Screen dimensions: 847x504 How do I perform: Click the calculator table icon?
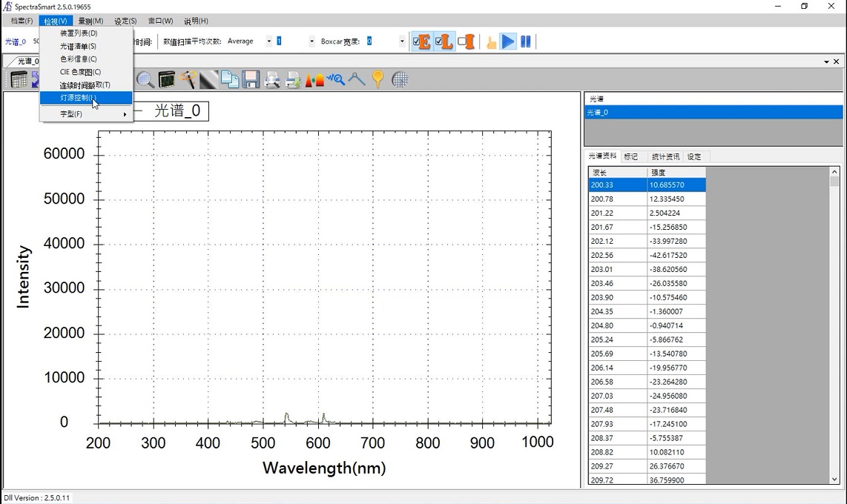[19, 80]
